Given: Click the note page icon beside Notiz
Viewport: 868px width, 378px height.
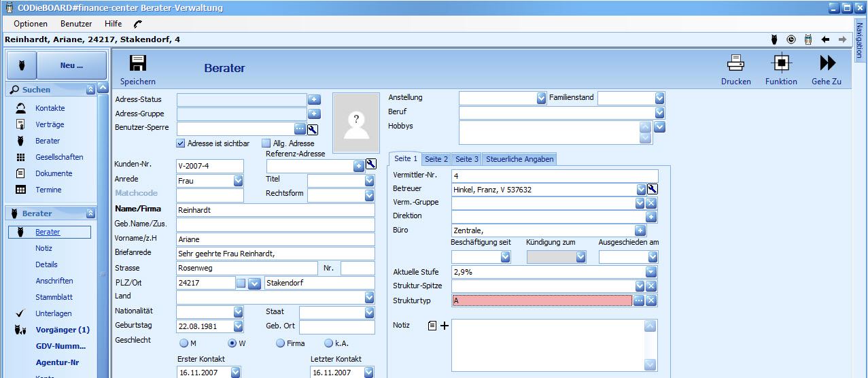Looking at the screenshot, I should [432, 326].
